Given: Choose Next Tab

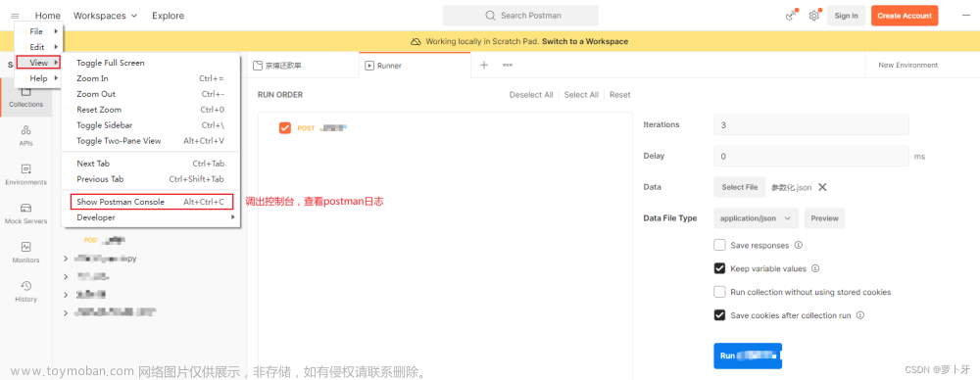Looking at the screenshot, I should click(x=151, y=164).
